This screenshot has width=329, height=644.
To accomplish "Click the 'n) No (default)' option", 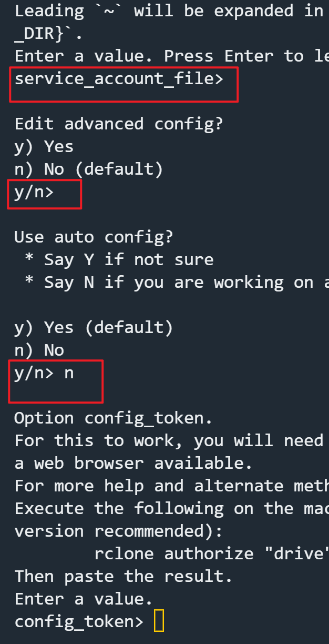I will (x=89, y=169).
